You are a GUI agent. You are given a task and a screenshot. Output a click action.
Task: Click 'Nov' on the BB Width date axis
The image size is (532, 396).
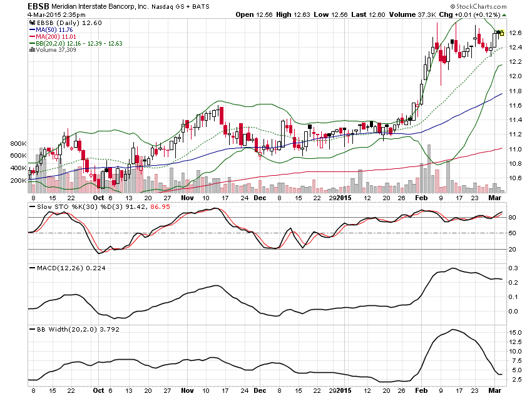[x=187, y=390]
